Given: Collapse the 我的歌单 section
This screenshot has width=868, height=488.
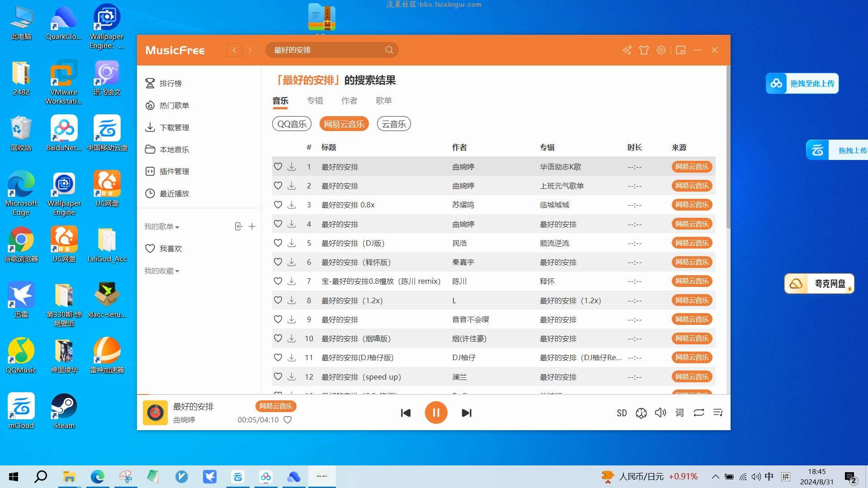Looking at the screenshot, I should 161,226.
